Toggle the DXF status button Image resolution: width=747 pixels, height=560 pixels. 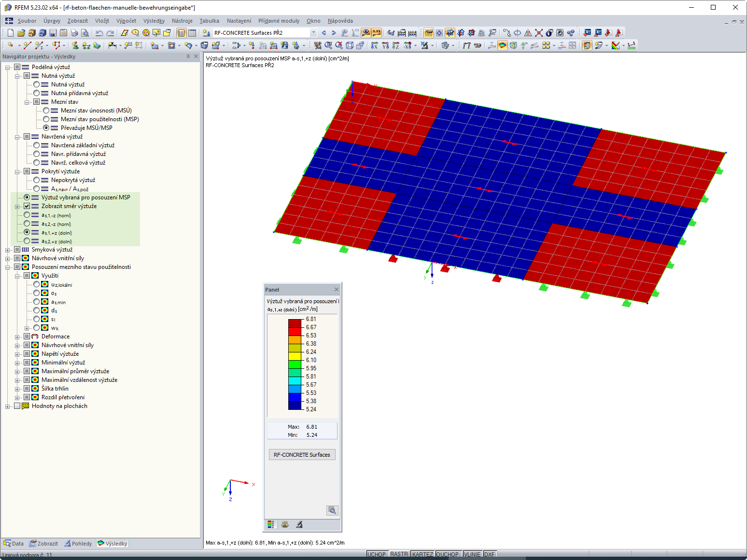coord(490,554)
